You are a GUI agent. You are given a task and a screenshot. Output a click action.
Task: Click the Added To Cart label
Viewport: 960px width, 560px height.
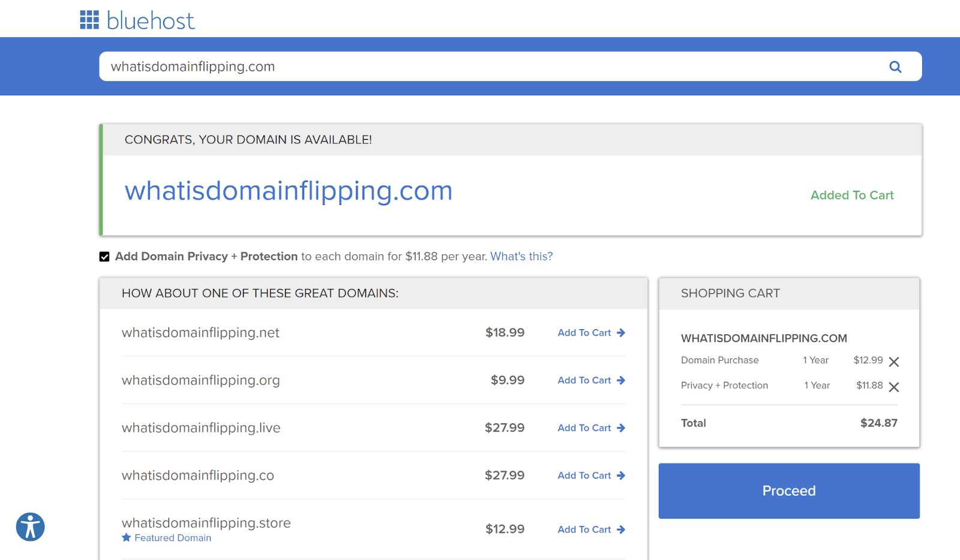coord(851,195)
